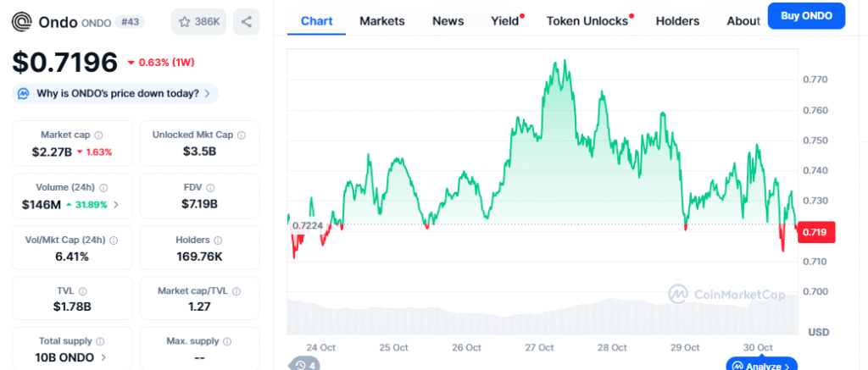Open the Token Unlocks tab
Screen dimensions: 868x370
coord(587,20)
